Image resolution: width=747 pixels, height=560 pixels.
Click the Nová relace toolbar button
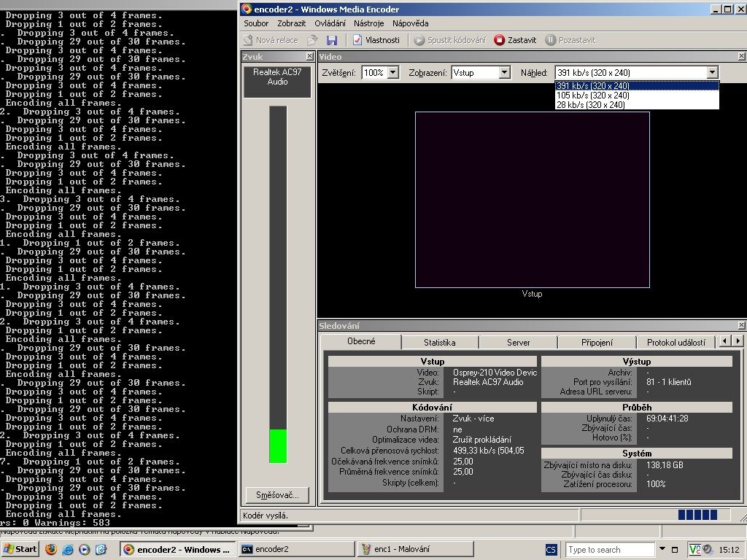coord(271,41)
